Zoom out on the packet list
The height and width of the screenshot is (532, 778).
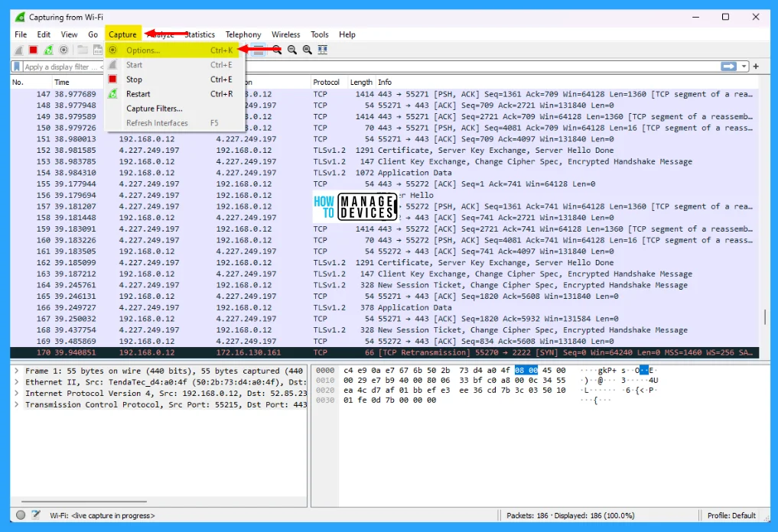tap(292, 50)
